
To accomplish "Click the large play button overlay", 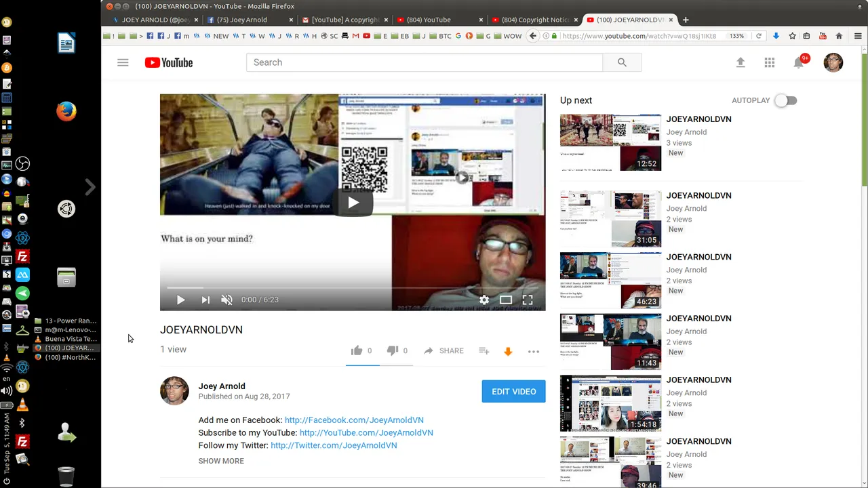I will point(353,202).
